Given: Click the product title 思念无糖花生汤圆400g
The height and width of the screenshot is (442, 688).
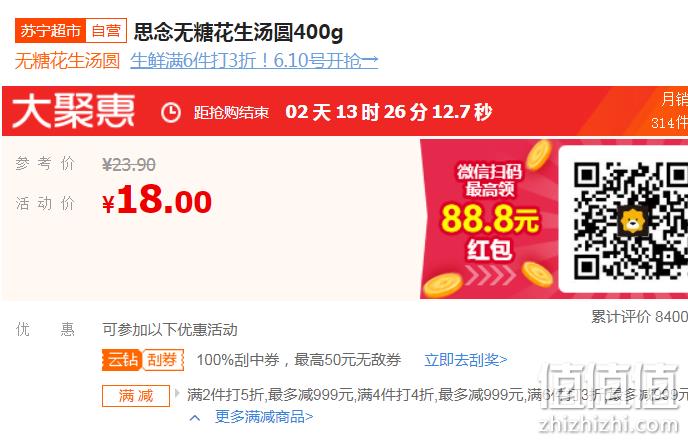Looking at the screenshot, I should click(x=238, y=32).
